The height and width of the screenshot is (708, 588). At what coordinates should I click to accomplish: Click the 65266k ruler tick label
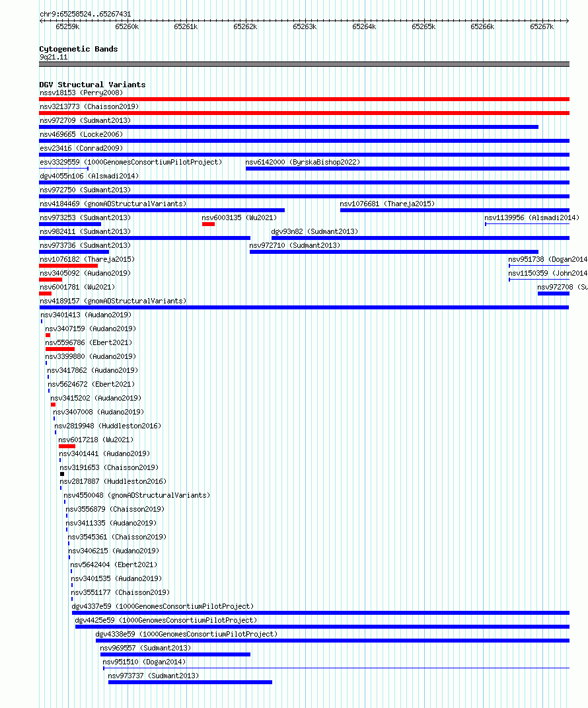(x=482, y=26)
